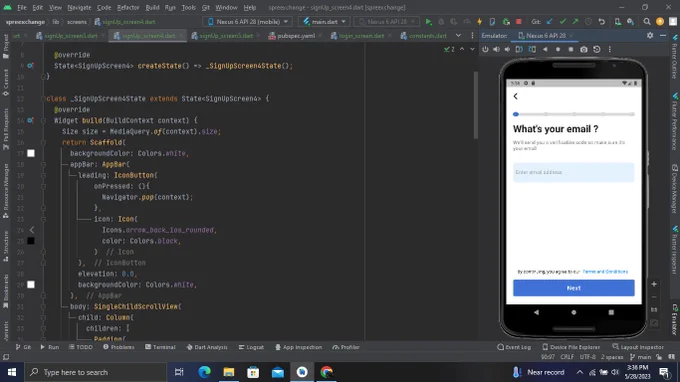
Task: Lower emulator volume down icon
Action: pyautogui.click(x=507, y=49)
